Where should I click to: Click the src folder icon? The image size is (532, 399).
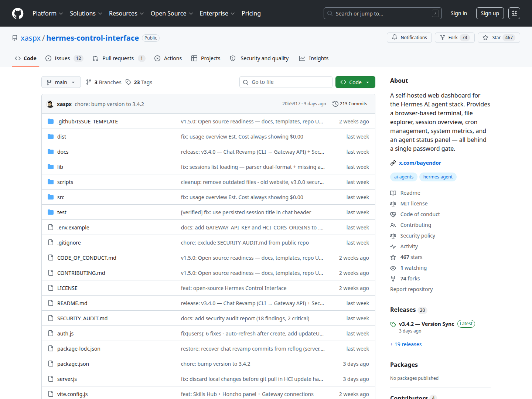pyautogui.click(x=51, y=197)
